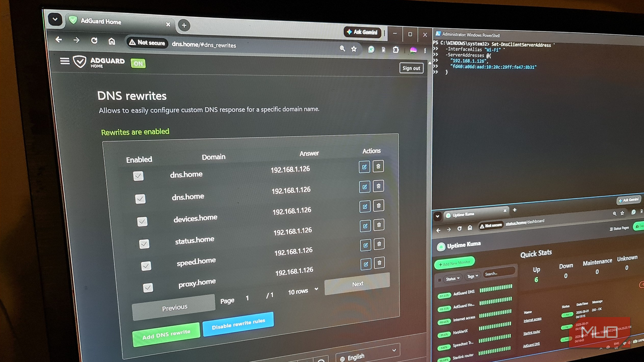Open the 10 rows page-size dropdown

click(x=303, y=291)
